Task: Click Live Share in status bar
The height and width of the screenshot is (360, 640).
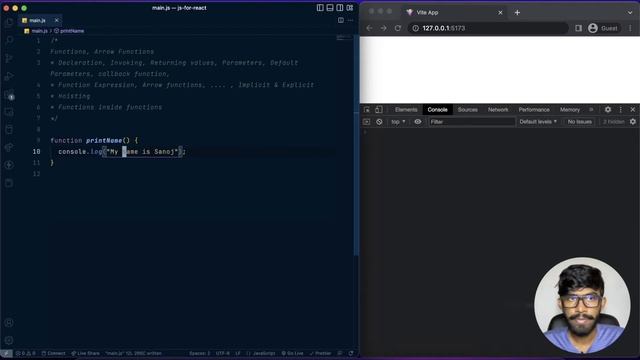Action: [x=86, y=353]
